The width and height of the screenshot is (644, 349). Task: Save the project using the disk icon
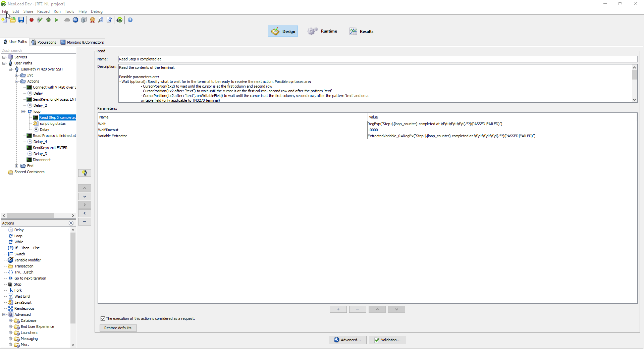(21, 20)
